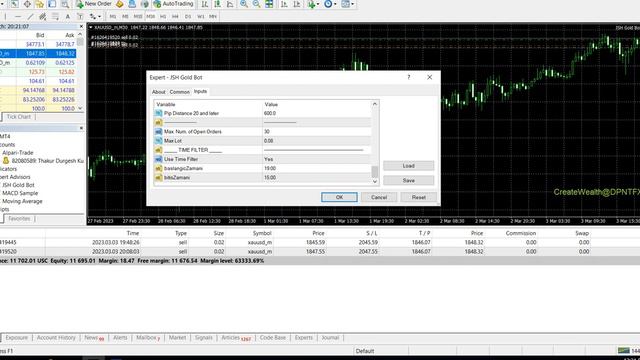Image resolution: width=640 pixels, height=360 pixels.
Task: Click the Reset button
Action: (418, 197)
